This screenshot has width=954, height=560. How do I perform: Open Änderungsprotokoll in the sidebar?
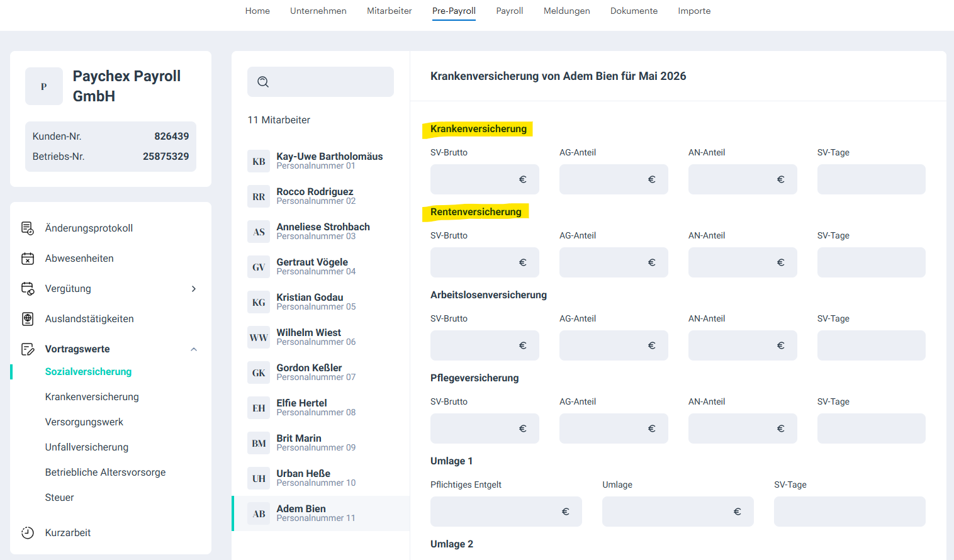[x=89, y=228]
